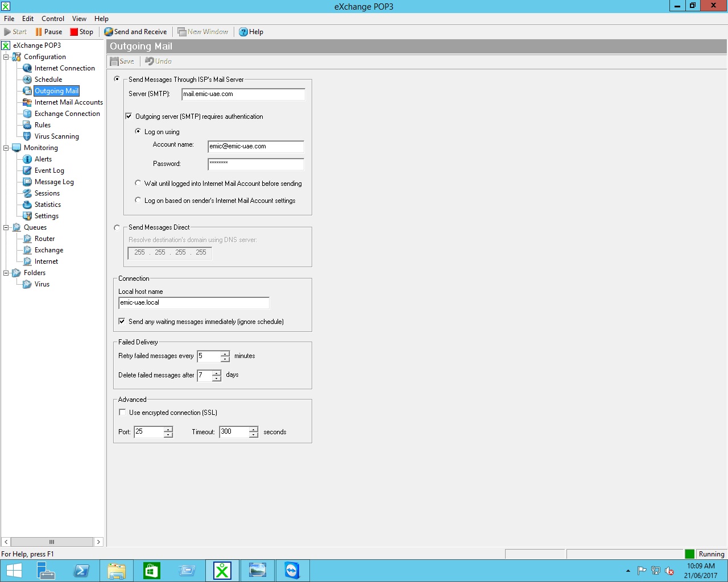Open the View menu
The height and width of the screenshot is (582, 728).
coord(79,19)
